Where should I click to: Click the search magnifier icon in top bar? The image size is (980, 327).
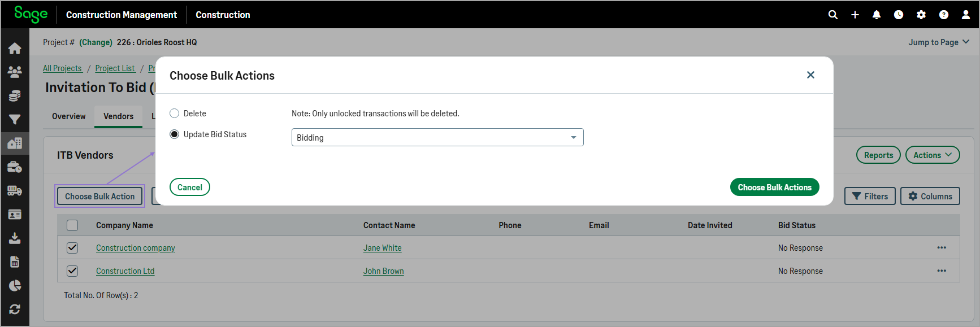[832, 15]
